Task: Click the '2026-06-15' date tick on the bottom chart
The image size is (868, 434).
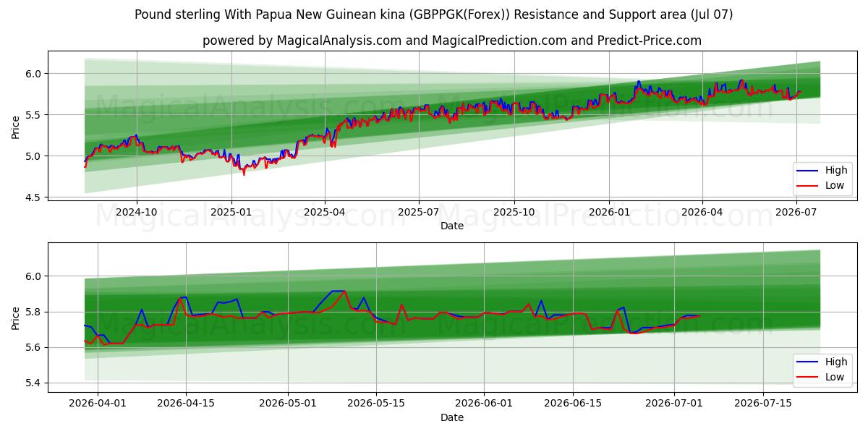Action: pyautogui.click(x=574, y=404)
